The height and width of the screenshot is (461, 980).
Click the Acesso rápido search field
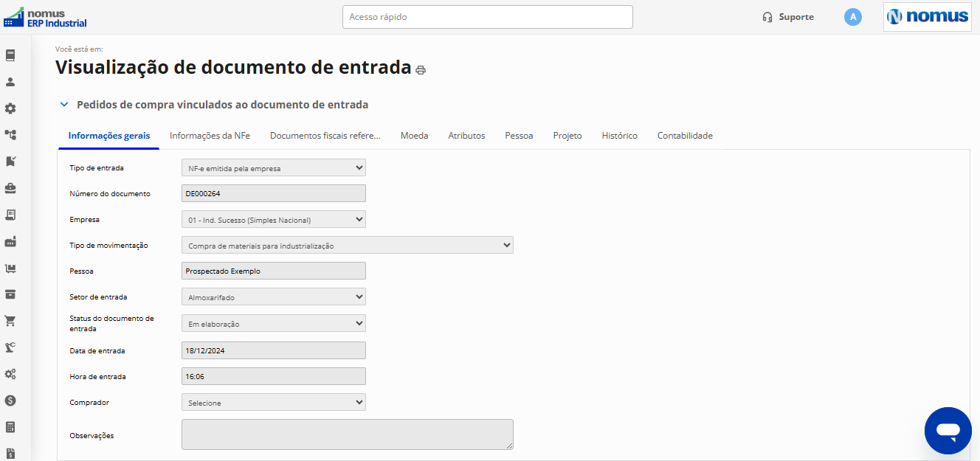click(488, 17)
